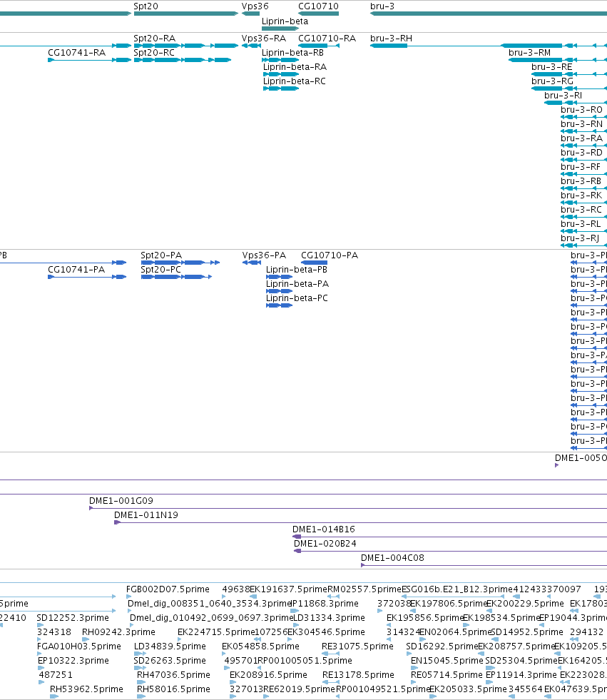Choose transcript label bru-3-RK
Screen dimensions: 607x700
(581, 196)
